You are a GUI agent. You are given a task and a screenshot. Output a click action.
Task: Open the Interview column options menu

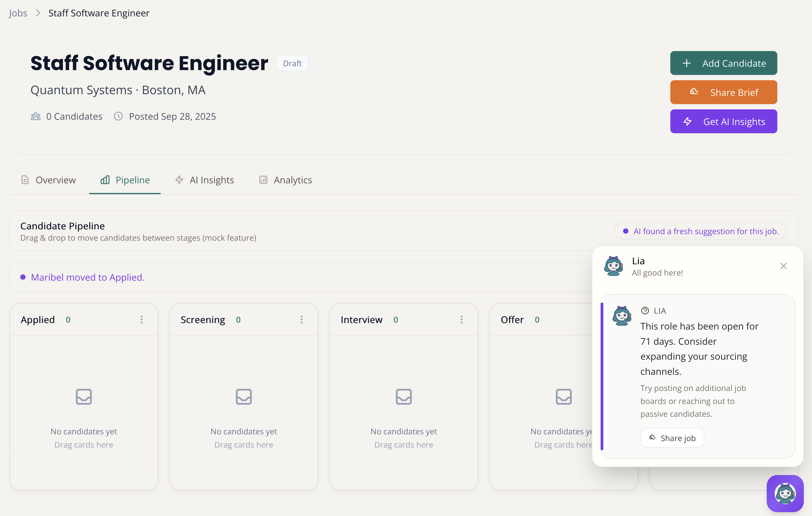coord(461,319)
